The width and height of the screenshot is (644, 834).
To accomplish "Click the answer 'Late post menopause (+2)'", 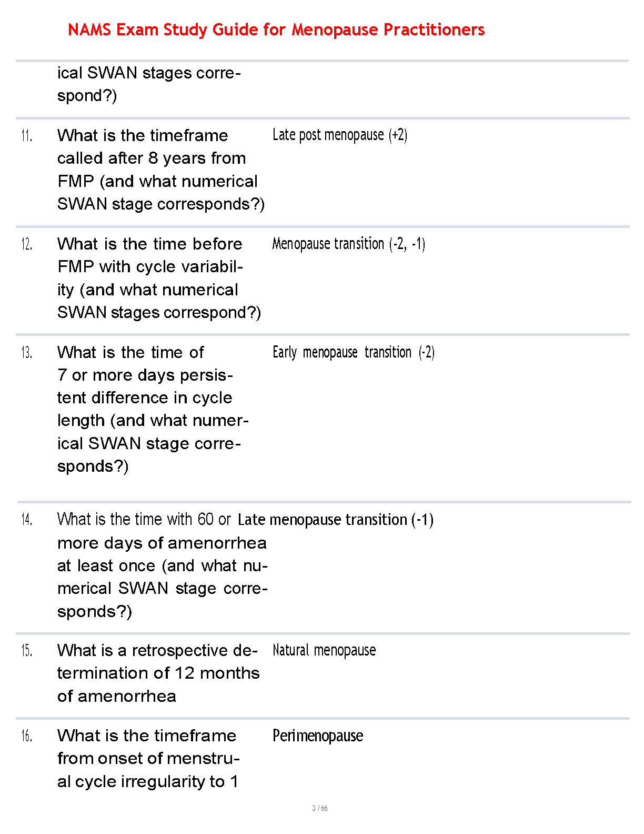I will [x=340, y=135].
